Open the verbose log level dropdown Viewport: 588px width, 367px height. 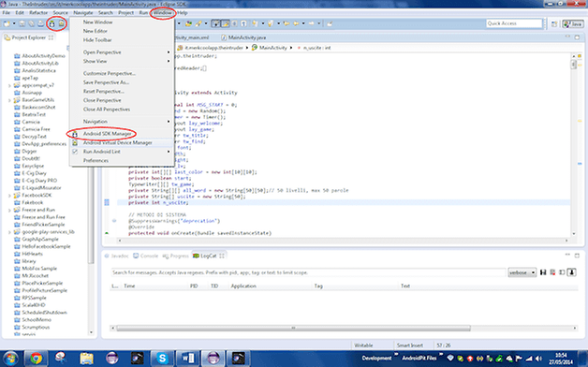(522, 272)
